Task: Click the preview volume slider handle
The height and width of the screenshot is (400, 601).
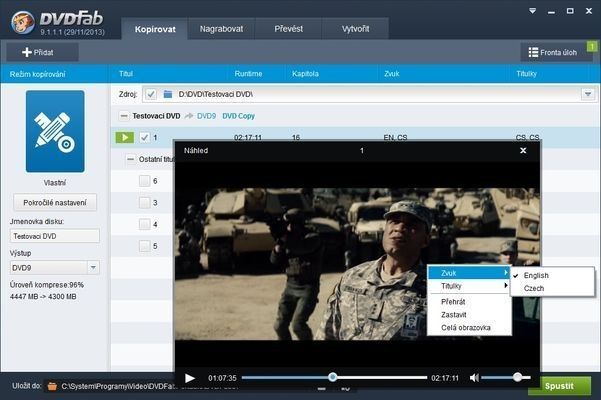Action: coord(517,377)
